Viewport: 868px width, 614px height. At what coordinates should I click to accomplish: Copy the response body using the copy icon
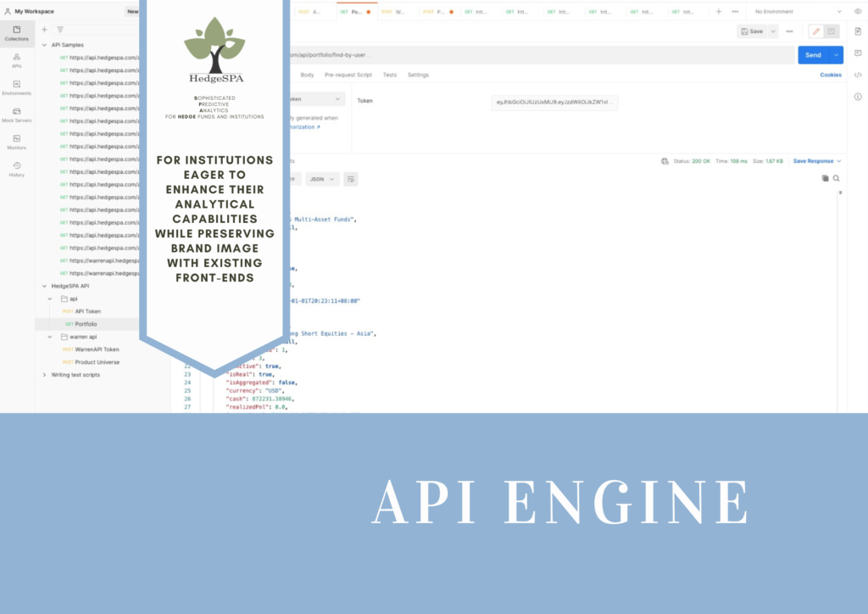pyautogui.click(x=823, y=178)
